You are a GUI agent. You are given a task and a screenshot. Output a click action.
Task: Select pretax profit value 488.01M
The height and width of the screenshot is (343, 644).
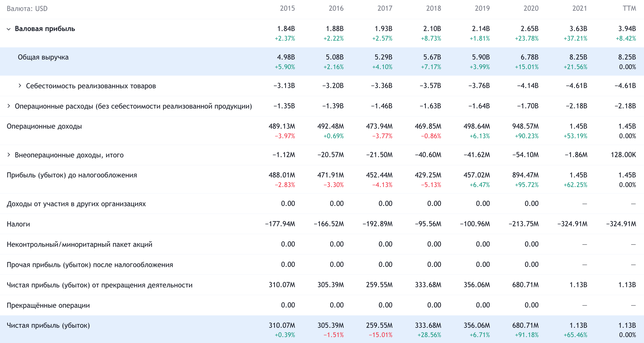282,175
